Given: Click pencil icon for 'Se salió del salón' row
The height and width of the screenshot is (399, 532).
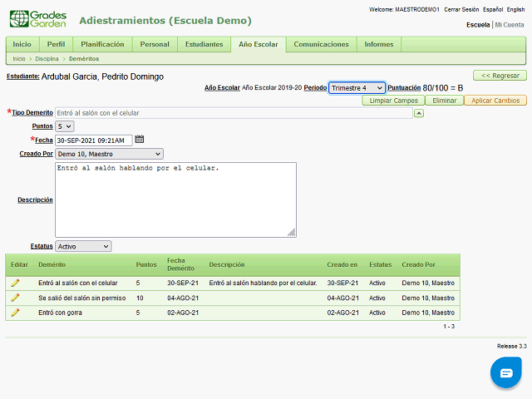Looking at the screenshot, I should [15, 298].
